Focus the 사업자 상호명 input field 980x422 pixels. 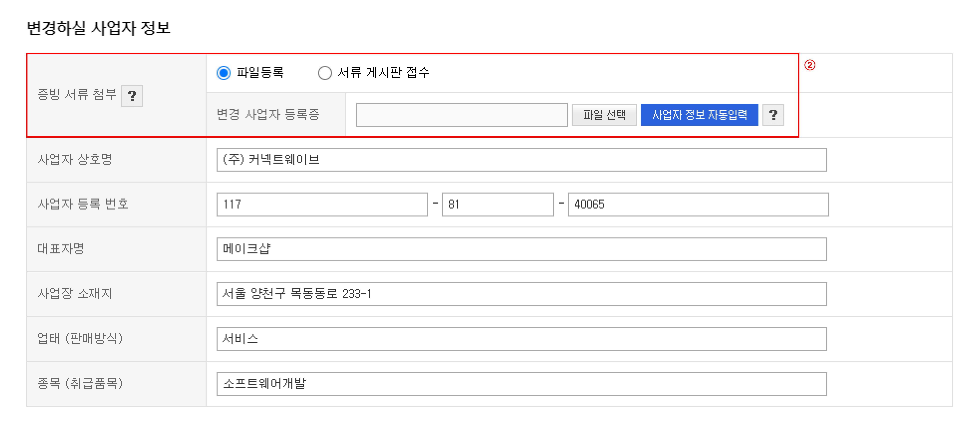[521, 159]
